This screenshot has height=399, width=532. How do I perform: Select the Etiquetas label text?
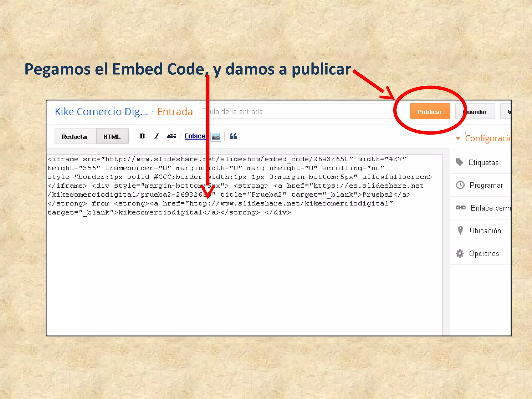tap(483, 163)
